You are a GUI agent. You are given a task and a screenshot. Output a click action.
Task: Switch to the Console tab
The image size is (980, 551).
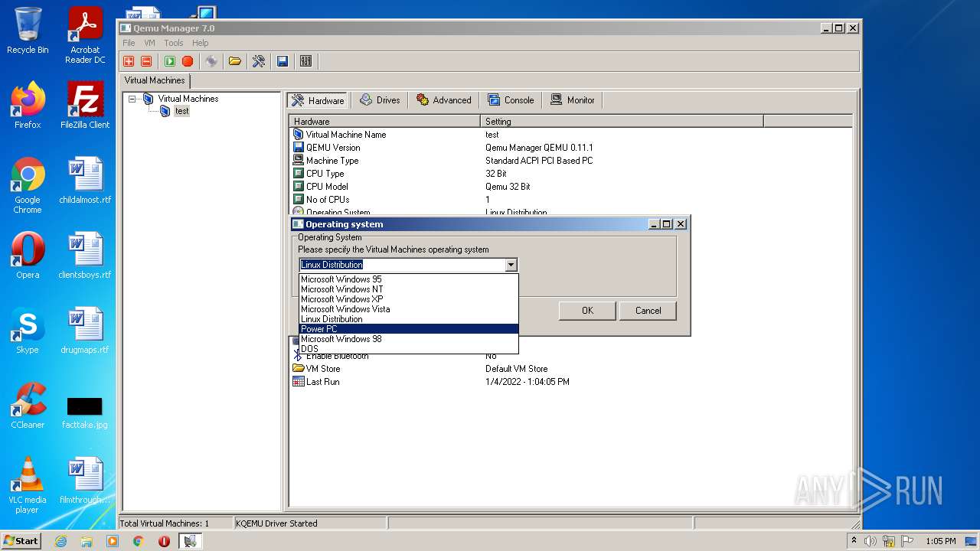click(511, 100)
